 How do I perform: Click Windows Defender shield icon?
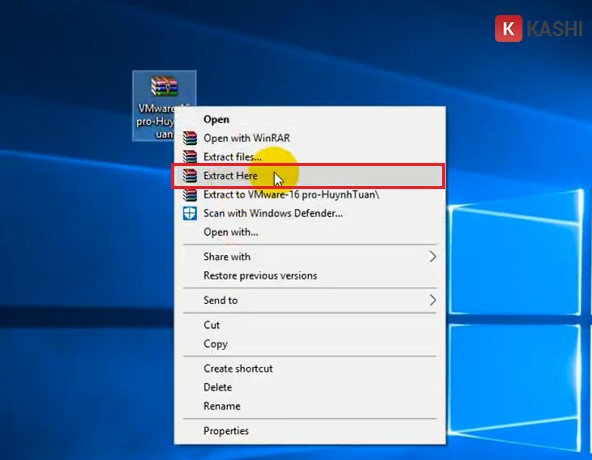coord(190,213)
